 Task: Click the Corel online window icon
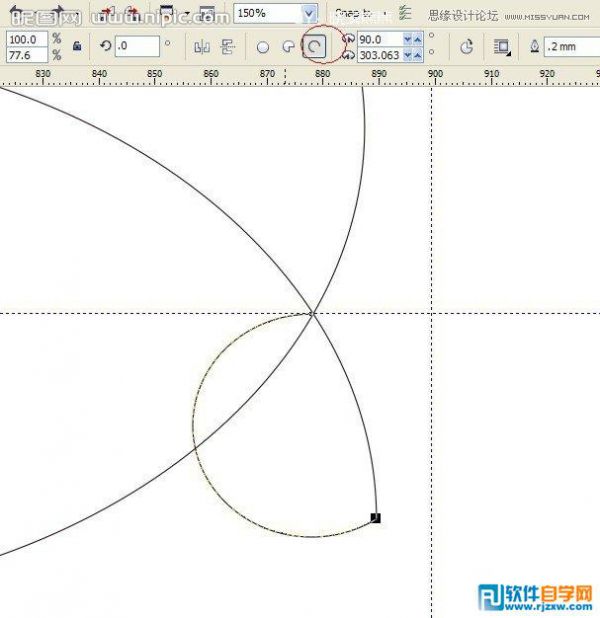pyautogui.click(x=207, y=14)
